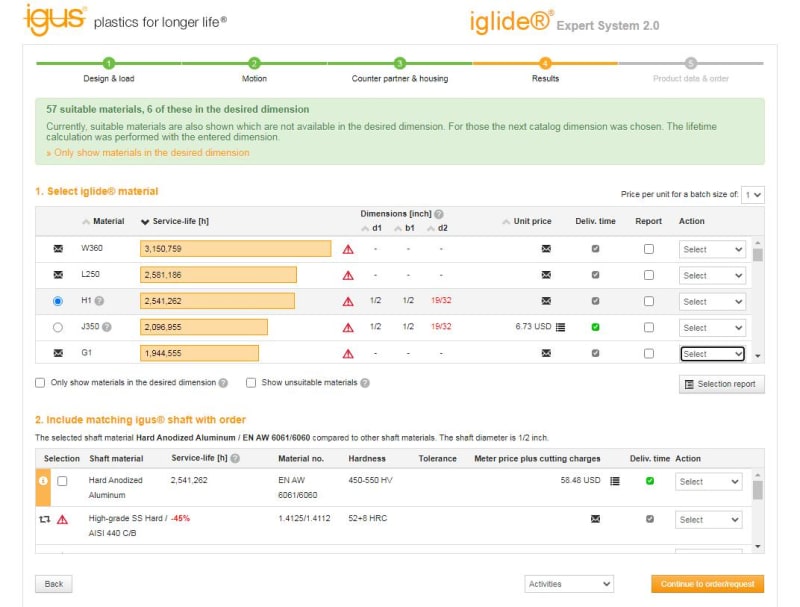Open Action dropdown for Hard Anodized Aluminum shaft
The width and height of the screenshot is (800, 607).
coord(708,482)
